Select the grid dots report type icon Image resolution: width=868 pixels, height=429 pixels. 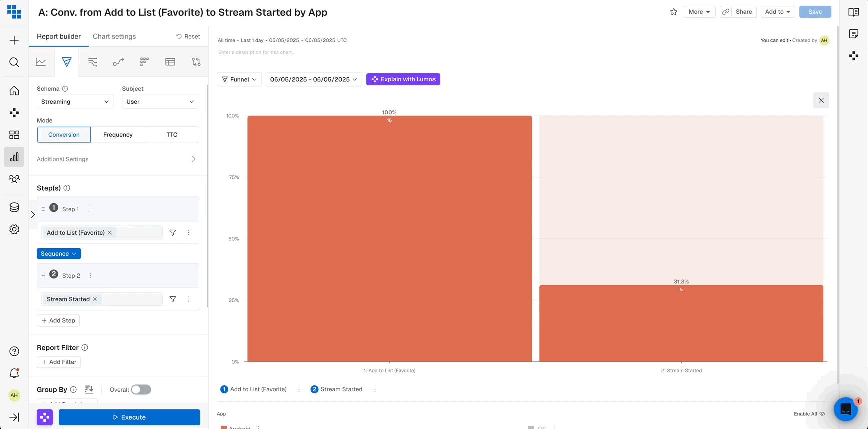click(144, 62)
